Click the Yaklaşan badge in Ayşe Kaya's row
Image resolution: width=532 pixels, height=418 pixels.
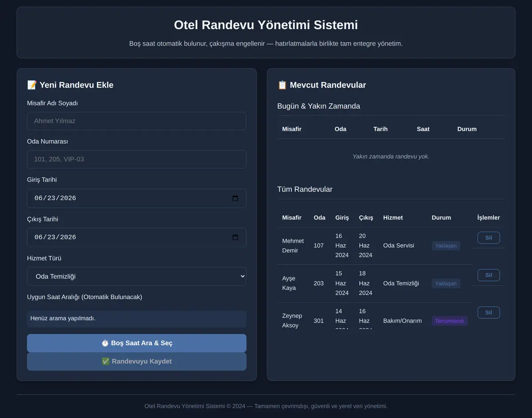446,284
